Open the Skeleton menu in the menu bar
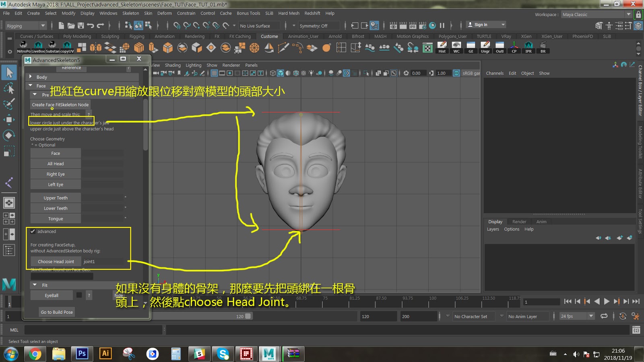The width and height of the screenshot is (644, 362). (x=130, y=13)
